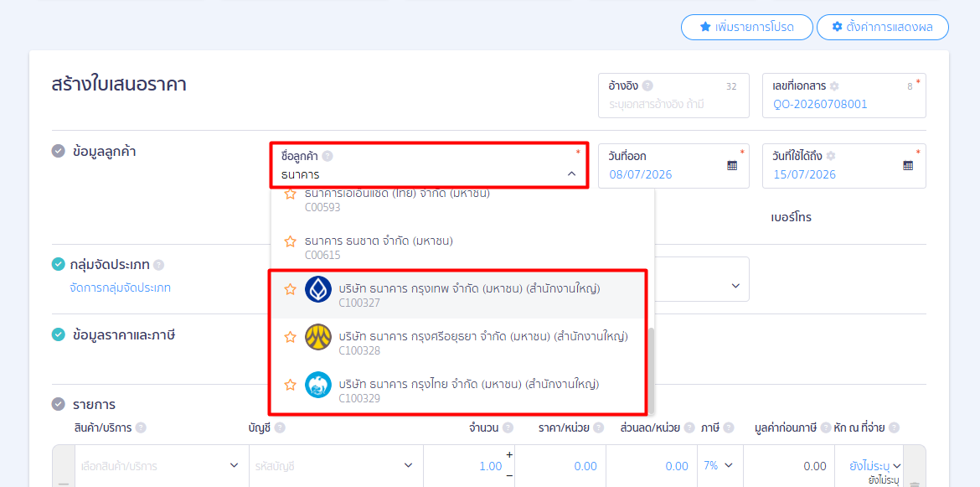Screen dimensions: 980x487
Task: Open calendar icon for วันที่ออก
Action: pyautogui.click(x=732, y=166)
